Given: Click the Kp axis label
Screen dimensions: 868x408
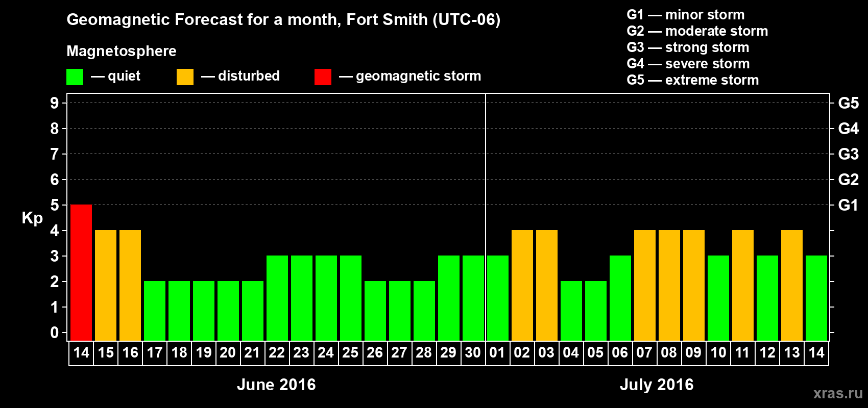Looking at the screenshot, I should (32, 218).
